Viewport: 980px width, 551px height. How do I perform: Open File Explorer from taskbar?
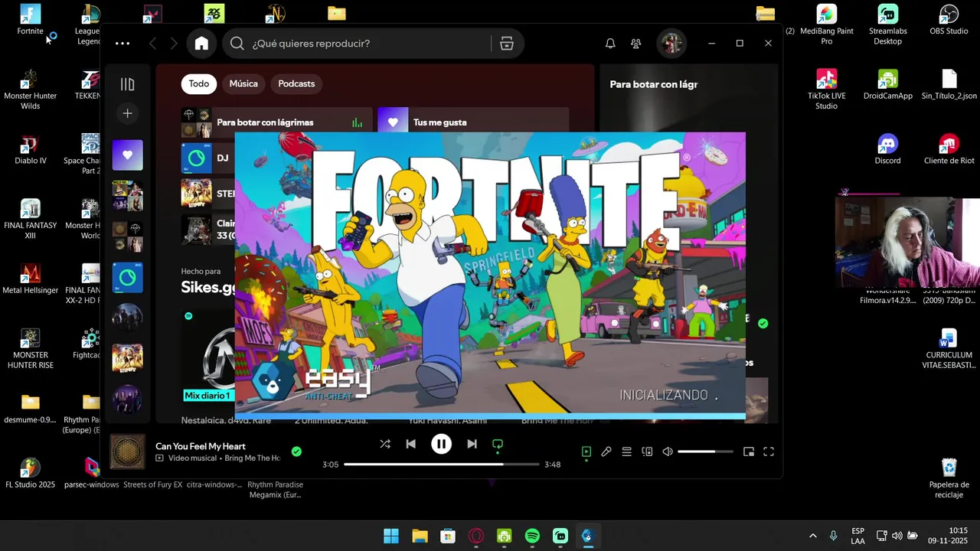tap(420, 536)
